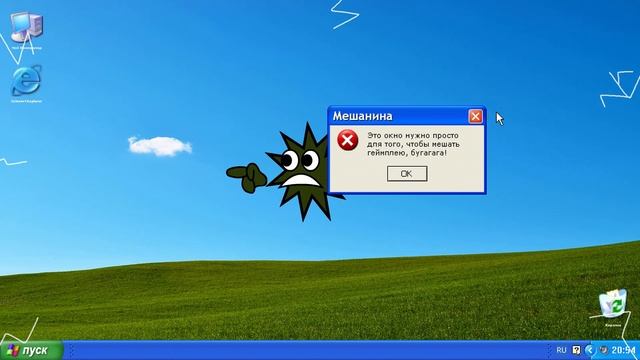
Task: Click the OK button in the Мешанина dialog
Action: click(407, 174)
